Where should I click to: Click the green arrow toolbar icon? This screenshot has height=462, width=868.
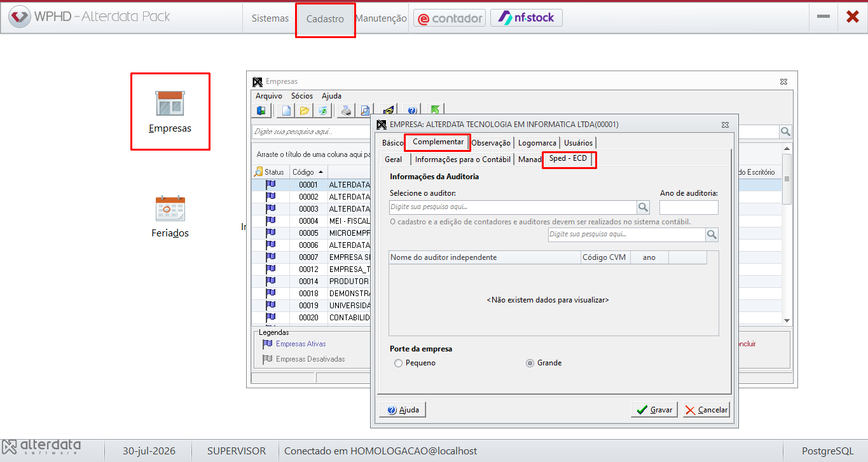pos(435,110)
